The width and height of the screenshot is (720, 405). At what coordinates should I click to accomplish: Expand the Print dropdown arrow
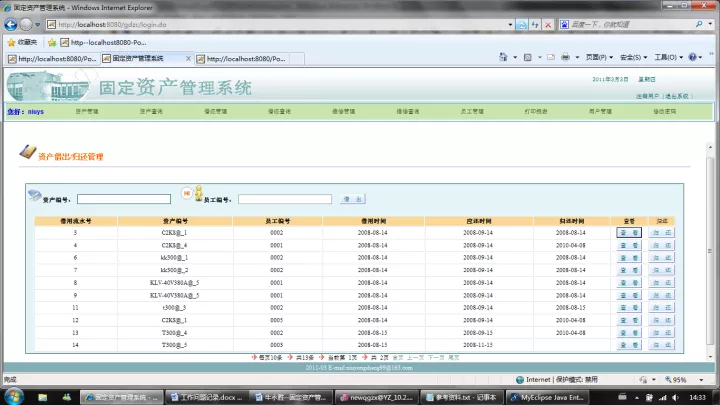click(x=577, y=57)
